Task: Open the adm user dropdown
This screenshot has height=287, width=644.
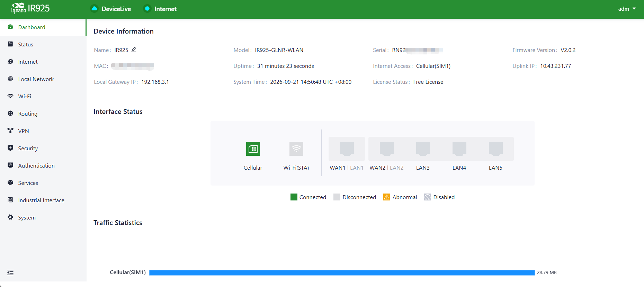Action: click(x=627, y=9)
